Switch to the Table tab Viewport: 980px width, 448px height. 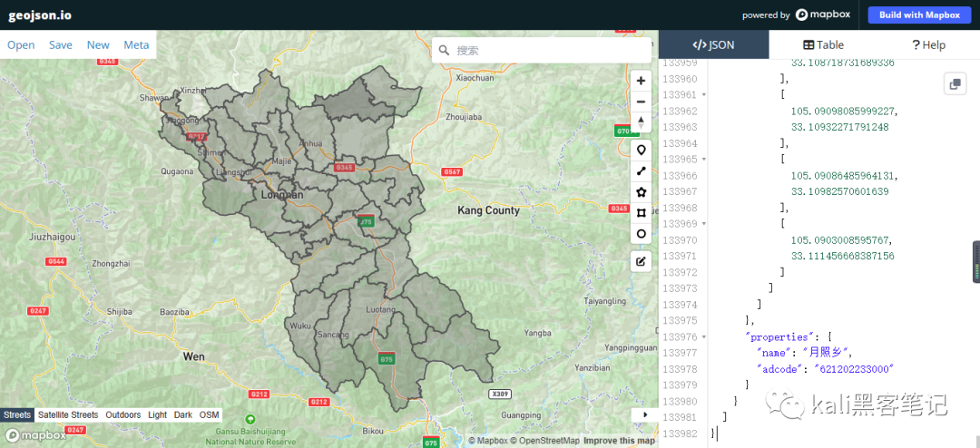(823, 45)
